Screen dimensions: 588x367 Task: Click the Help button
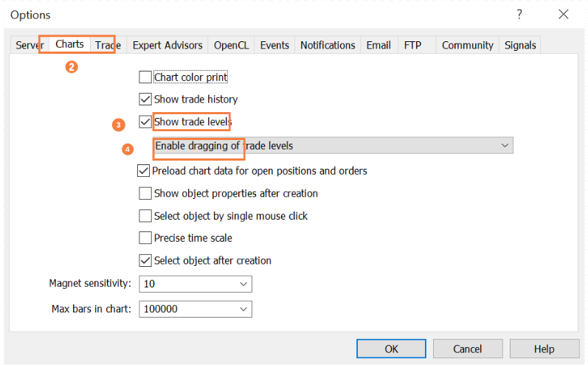pyautogui.click(x=544, y=349)
